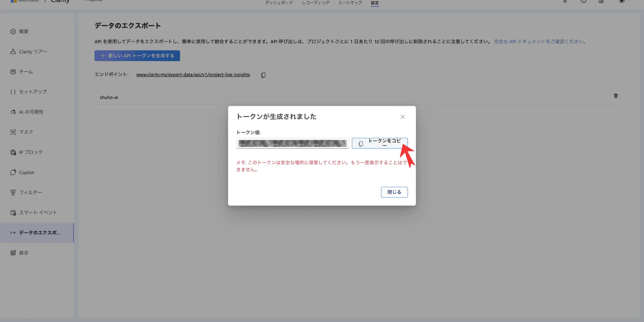Click the 統合 grid icon
This screenshot has width=644, height=322.
(13, 253)
